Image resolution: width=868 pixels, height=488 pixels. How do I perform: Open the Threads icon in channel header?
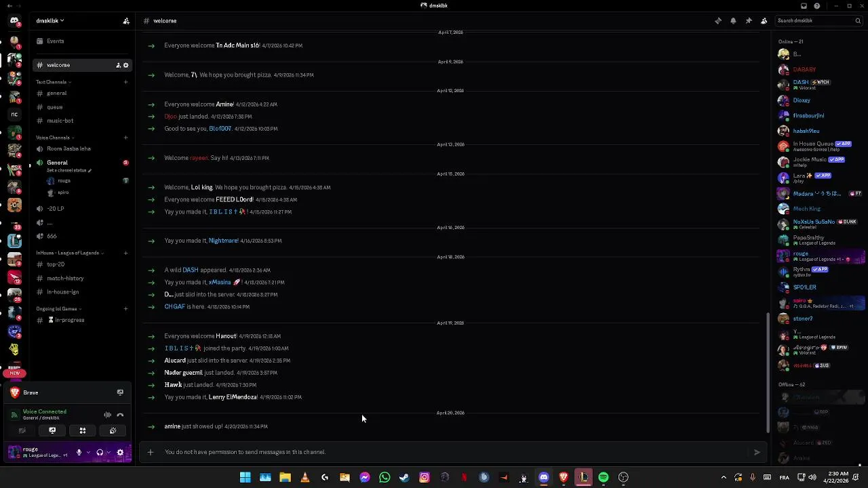[718, 21]
